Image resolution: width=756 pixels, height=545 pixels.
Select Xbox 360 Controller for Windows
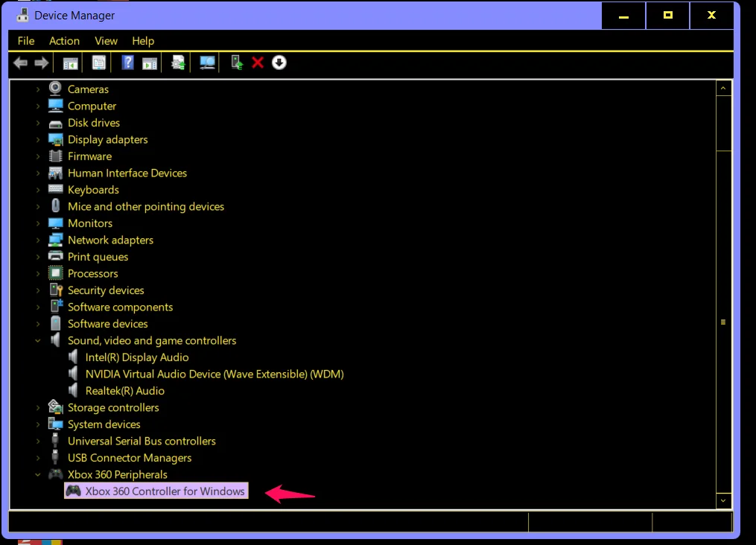coord(156,491)
